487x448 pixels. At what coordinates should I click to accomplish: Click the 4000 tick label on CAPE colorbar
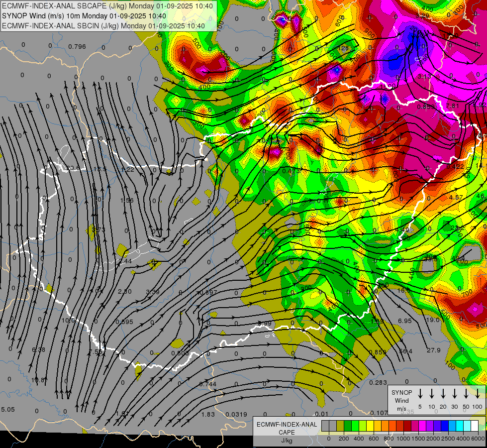(x=463, y=439)
